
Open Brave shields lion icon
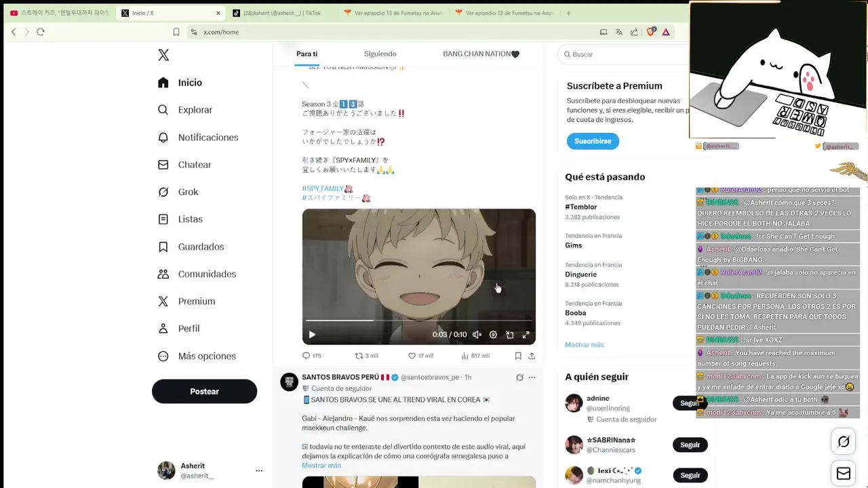(x=650, y=32)
